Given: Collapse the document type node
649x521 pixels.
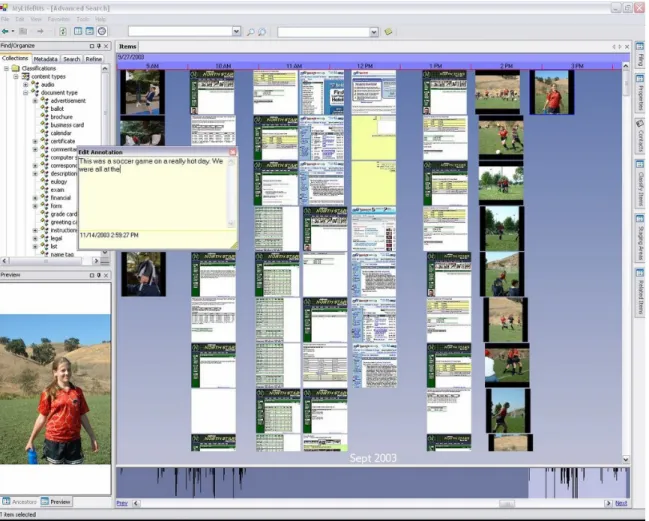Looking at the screenshot, I should [26, 93].
